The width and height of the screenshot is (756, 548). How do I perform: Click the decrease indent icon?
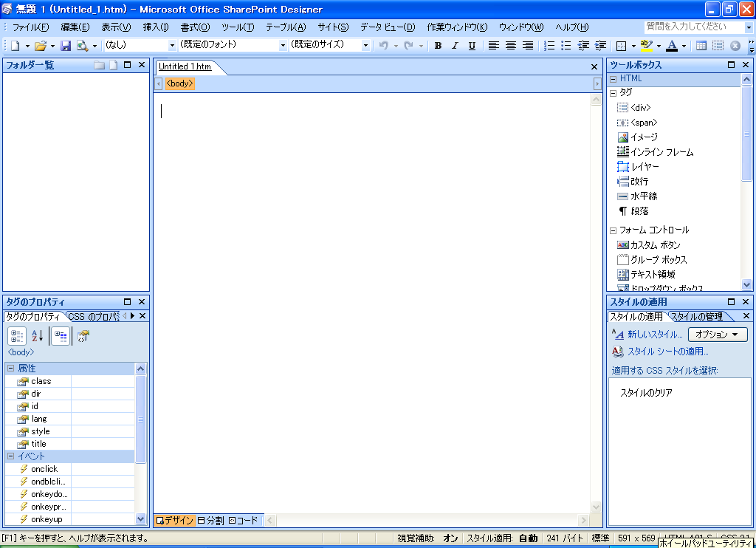583,45
